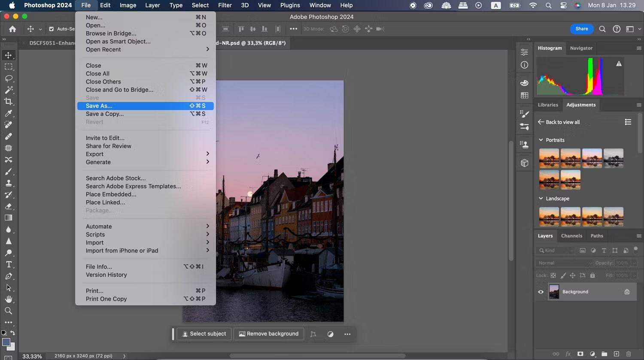Click the Home icon in options bar
The height and width of the screenshot is (360, 644).
12,29
